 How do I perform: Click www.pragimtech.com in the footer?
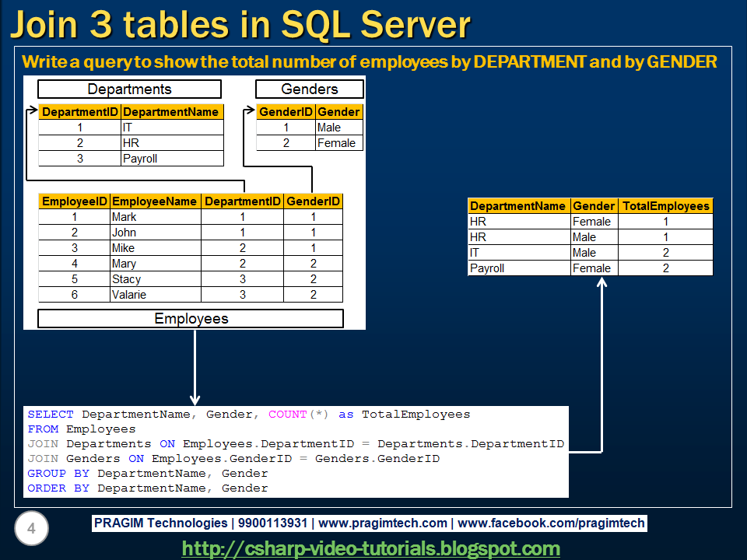point(383,523)
